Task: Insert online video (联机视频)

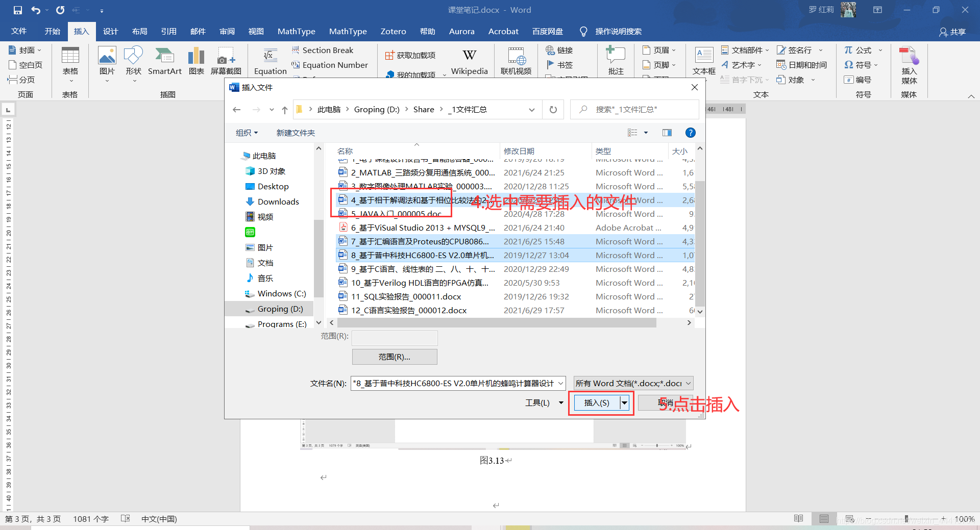Action: pyautogui.click(x=516, y=61)
